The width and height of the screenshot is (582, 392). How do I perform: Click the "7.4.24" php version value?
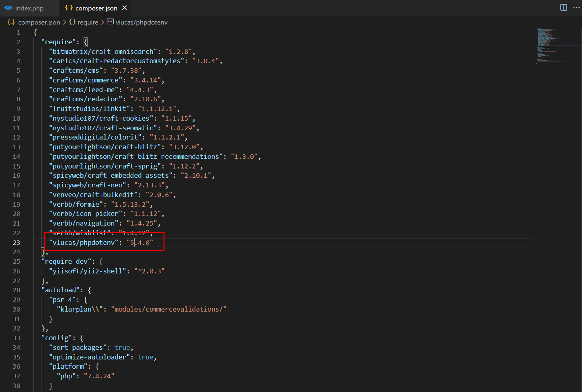(99, 376)
